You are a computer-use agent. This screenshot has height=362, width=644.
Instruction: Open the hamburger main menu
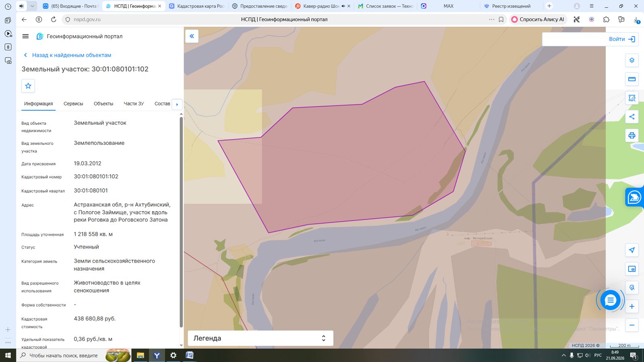click(25, 36)
